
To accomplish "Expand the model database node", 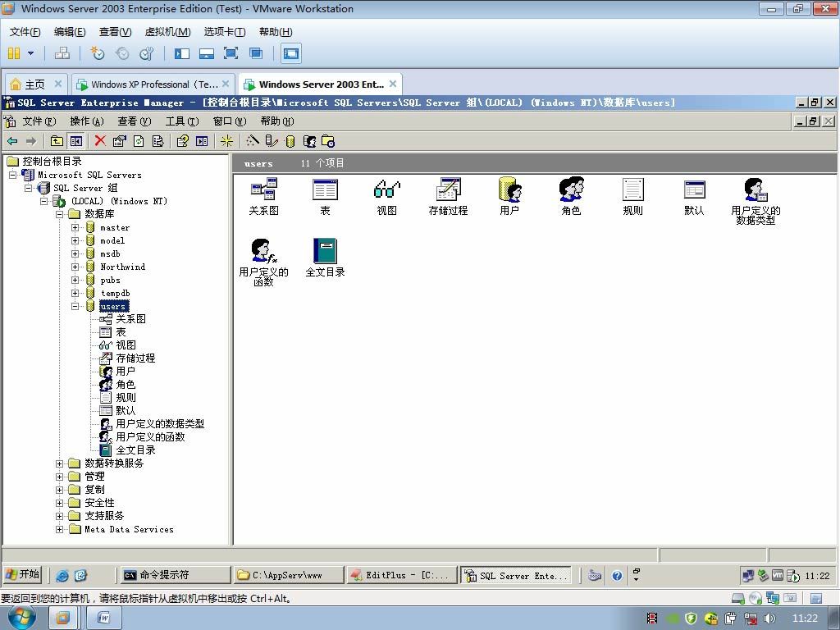I will [x=75, y=240].
